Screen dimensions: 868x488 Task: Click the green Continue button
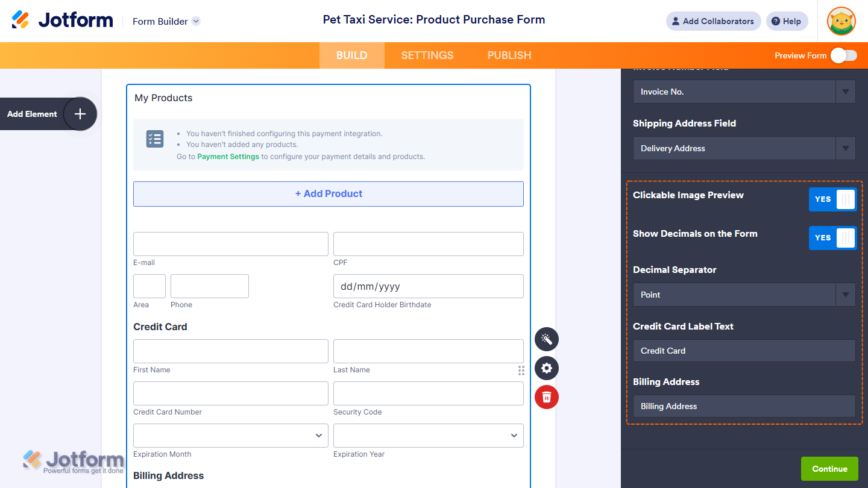click(x=829, y=469)
